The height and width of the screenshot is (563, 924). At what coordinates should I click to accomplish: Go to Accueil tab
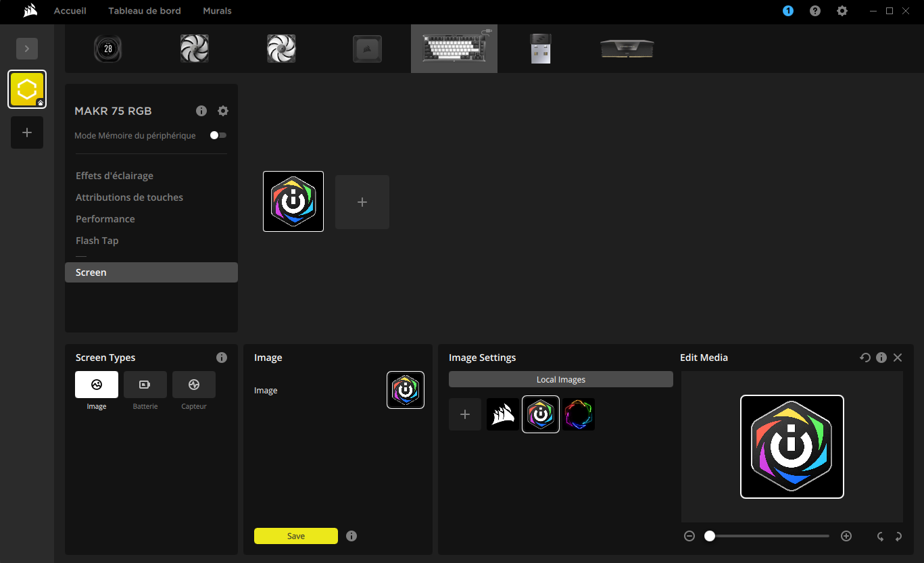point(70,11)
